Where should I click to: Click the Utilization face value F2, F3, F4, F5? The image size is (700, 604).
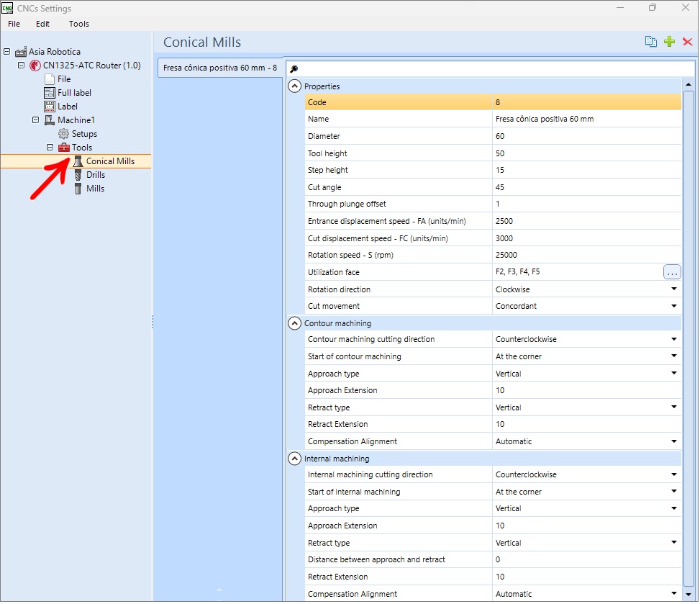[517, 271]
